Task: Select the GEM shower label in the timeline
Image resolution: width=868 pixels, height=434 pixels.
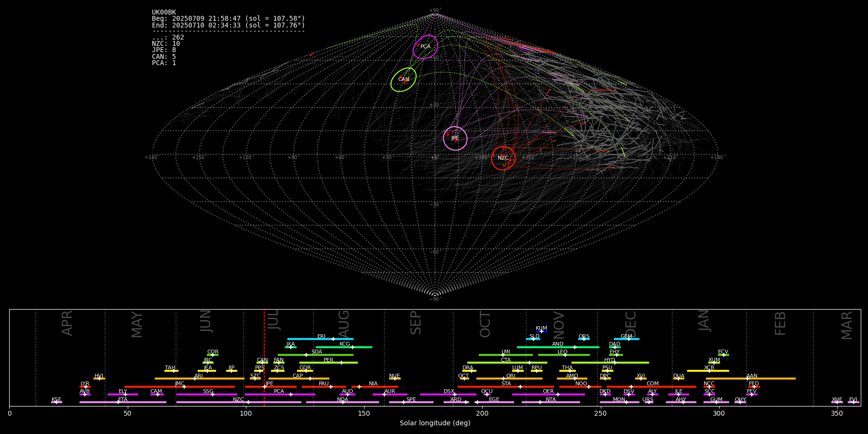Action: click(x=626, y=337)
